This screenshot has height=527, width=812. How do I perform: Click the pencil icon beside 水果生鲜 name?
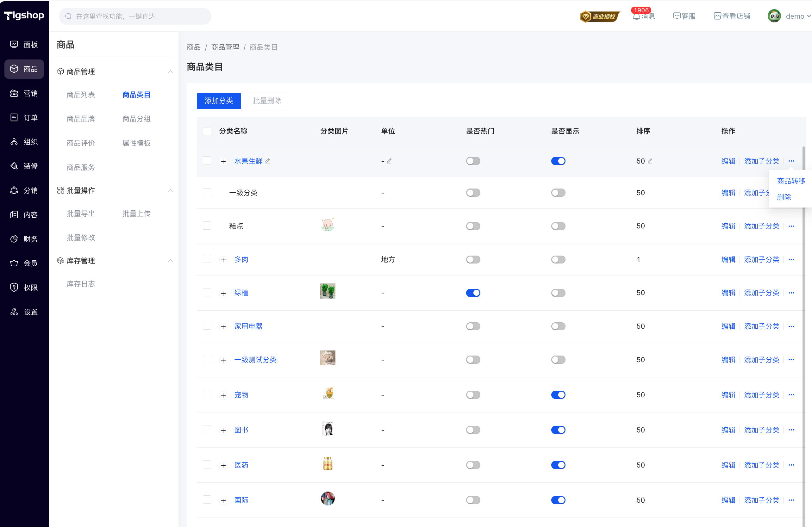coord(268,161)
